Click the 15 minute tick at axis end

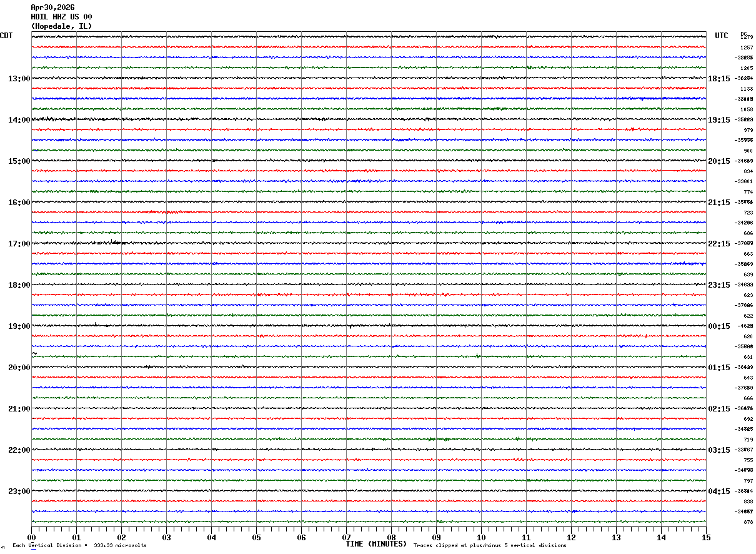pos(706,537)
